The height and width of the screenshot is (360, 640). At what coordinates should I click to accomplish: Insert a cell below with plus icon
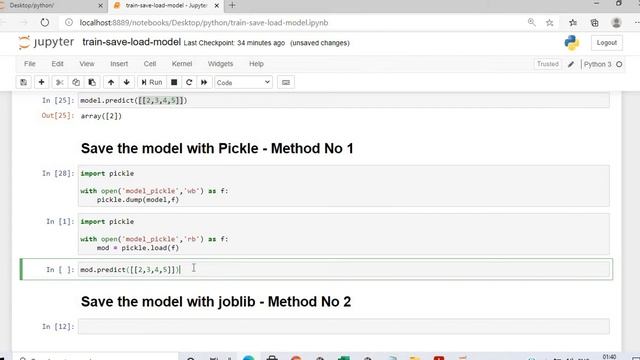point(41,82)
